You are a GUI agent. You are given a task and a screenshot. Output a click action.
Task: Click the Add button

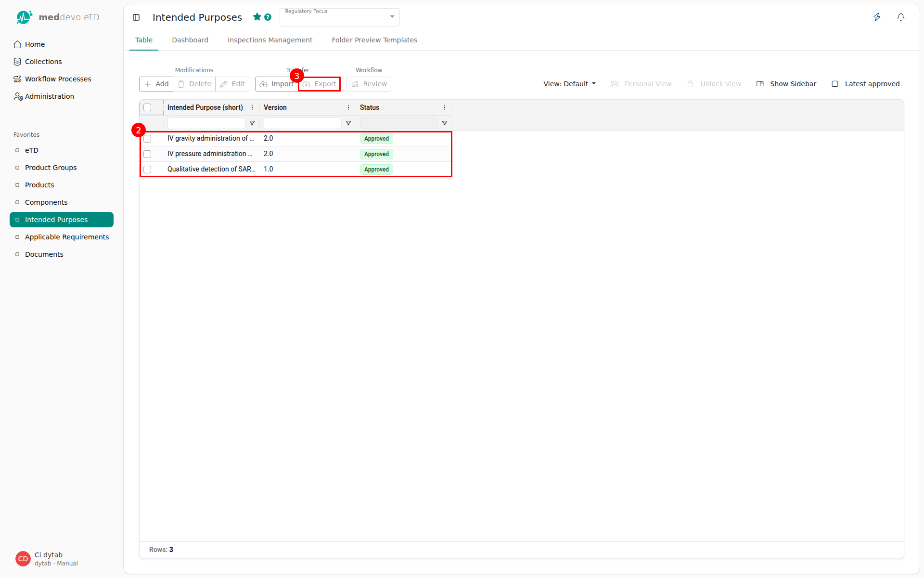[156, 84]
